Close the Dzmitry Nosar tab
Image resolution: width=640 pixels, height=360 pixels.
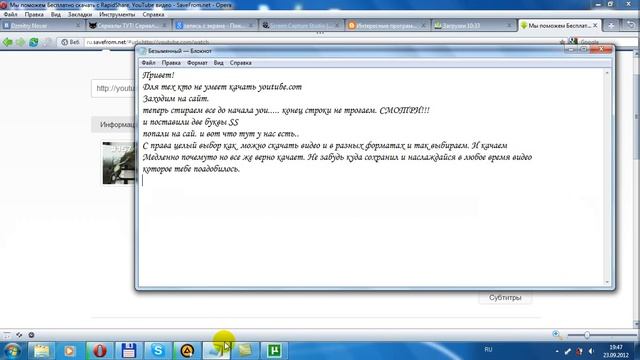tap(78, 25)
